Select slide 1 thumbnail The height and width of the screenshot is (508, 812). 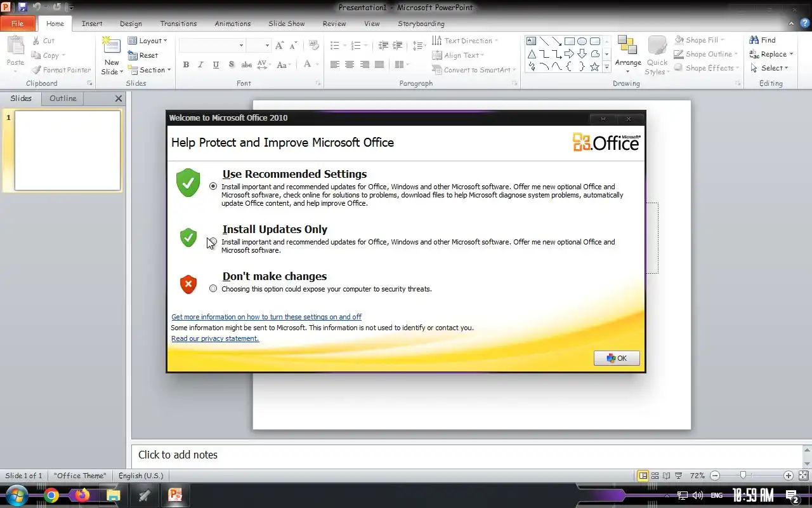68,150
